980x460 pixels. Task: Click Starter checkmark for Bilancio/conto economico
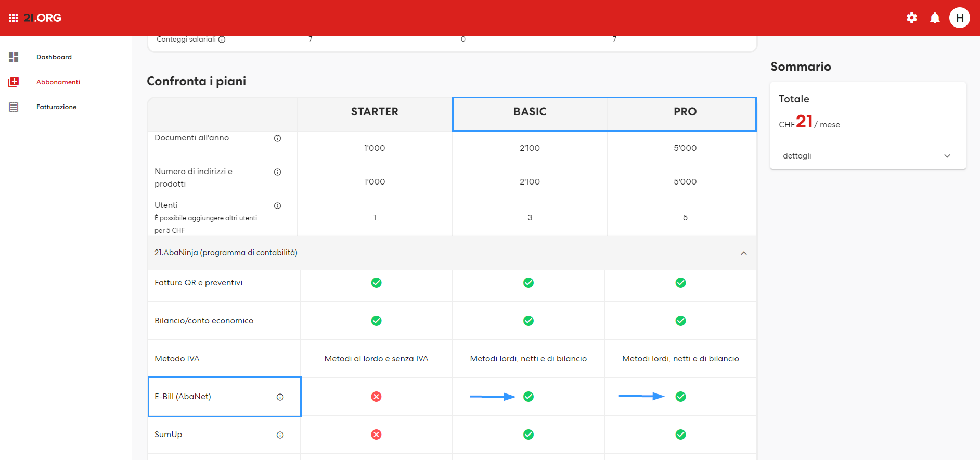(x=376, y=321)
